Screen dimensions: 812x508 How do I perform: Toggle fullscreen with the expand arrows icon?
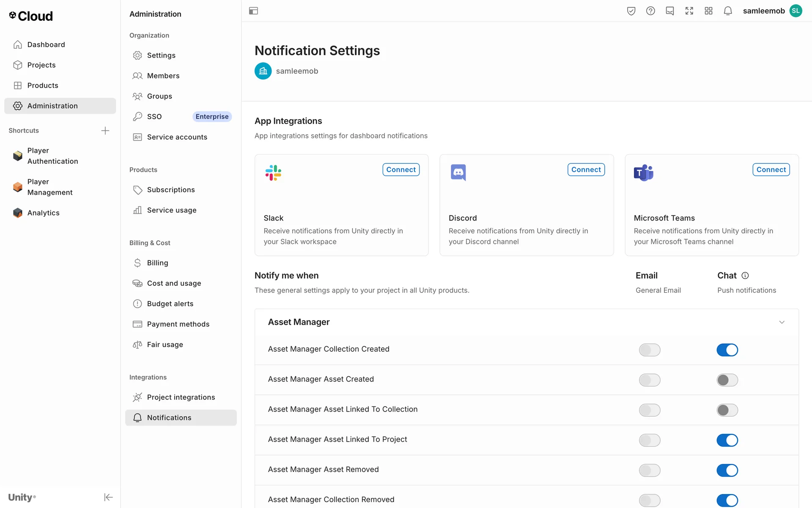point(689,11)
